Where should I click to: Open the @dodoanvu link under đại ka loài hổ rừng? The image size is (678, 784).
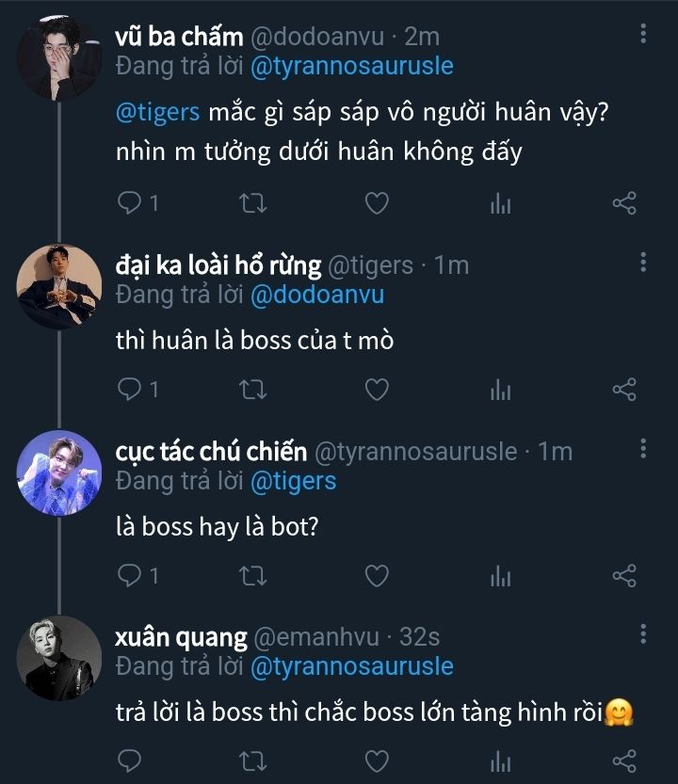[x=316, y=295]
